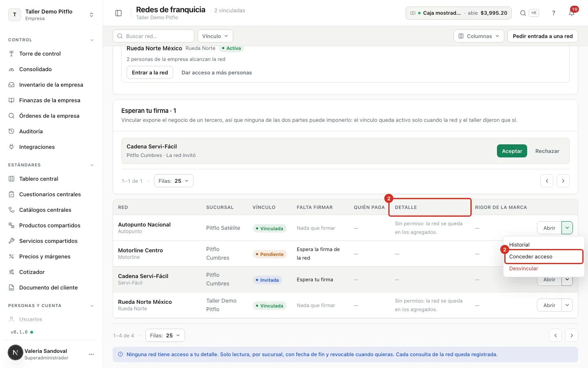
Task: Open the notifications bell with 10 badge
Action: click(x=572, y=13)
